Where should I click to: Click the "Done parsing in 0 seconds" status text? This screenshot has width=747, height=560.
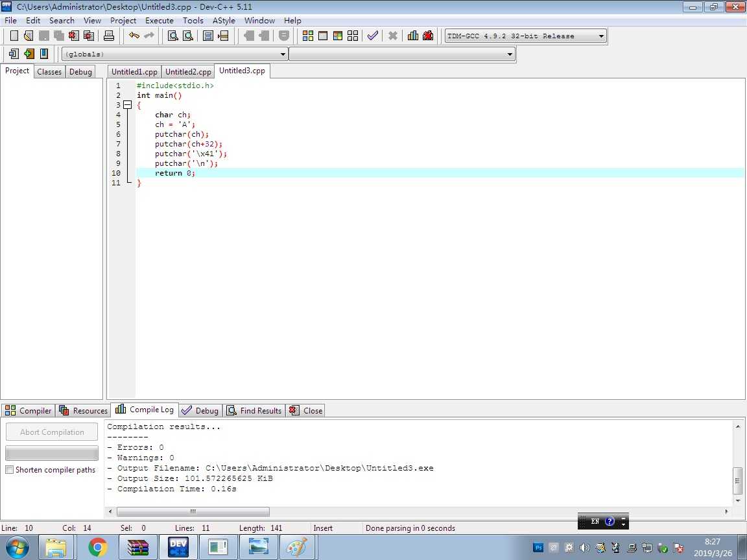coord(410,528)
